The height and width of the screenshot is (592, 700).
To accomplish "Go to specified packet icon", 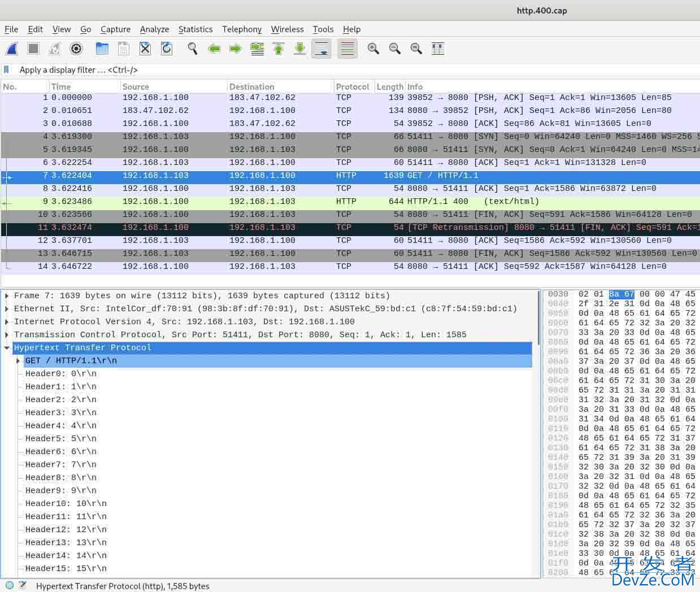I will [x=257, y=49].
